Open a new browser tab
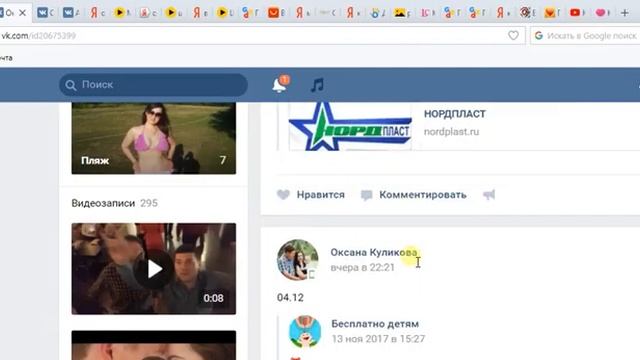640x360 pixels. tap(624, 13)
